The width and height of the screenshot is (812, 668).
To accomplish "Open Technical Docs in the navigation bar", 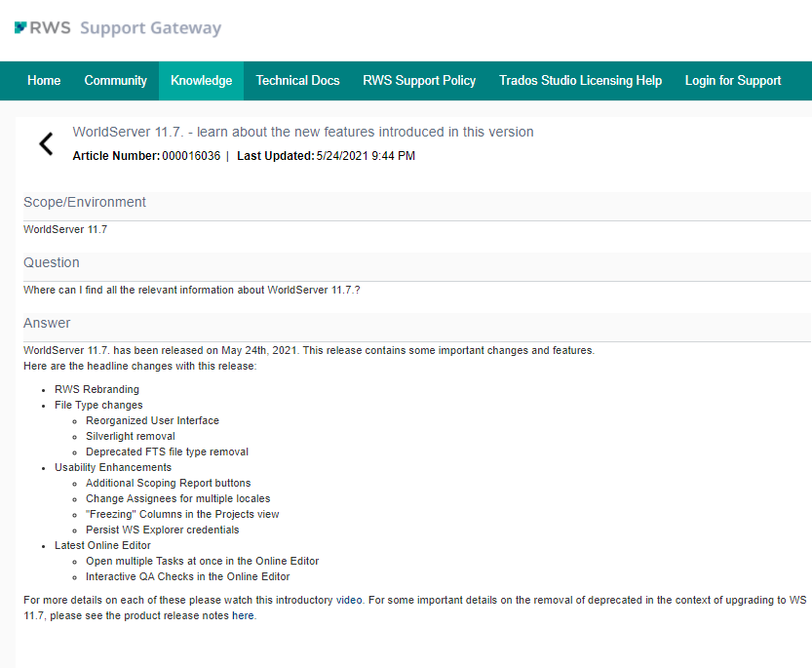I will click(297, 81).
